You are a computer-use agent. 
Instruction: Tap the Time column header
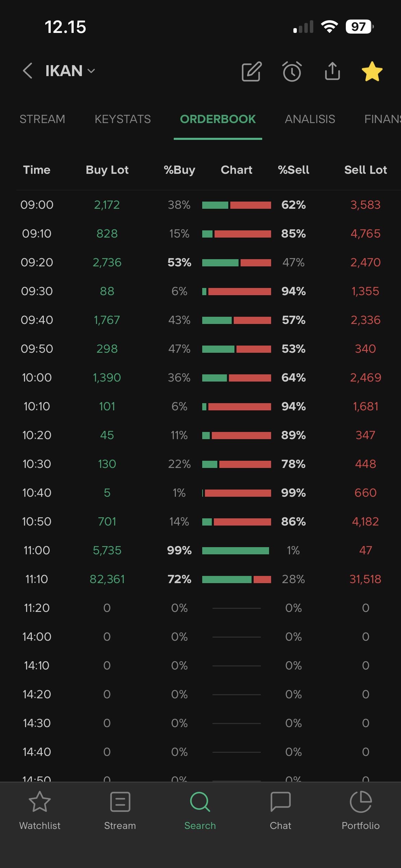point(37,170)
